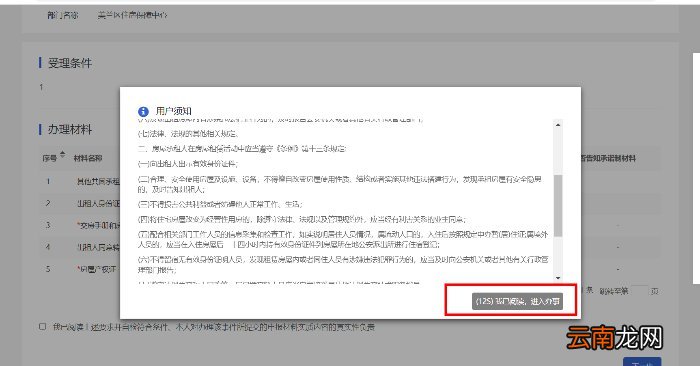Click the 部门名称 label at the top
700x366 pixels.
62,15
